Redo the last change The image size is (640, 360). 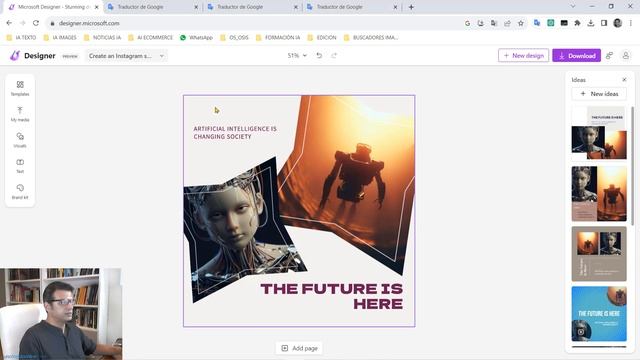(x=334, y=56)
